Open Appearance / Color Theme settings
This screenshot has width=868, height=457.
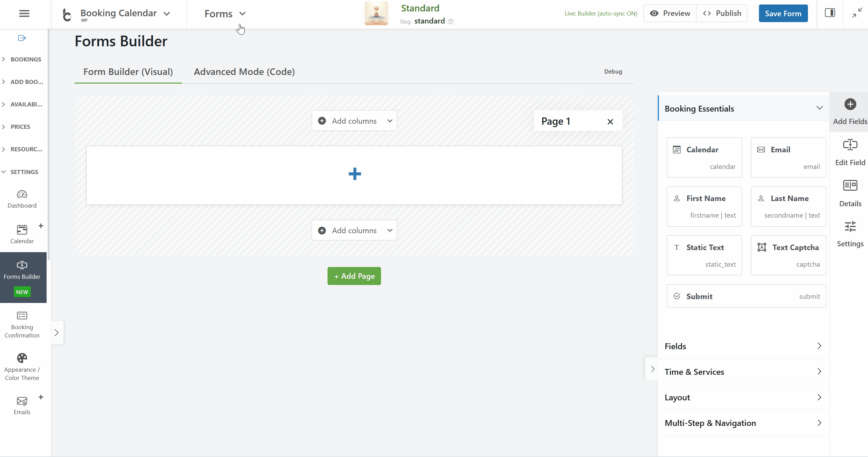[22, 366]
